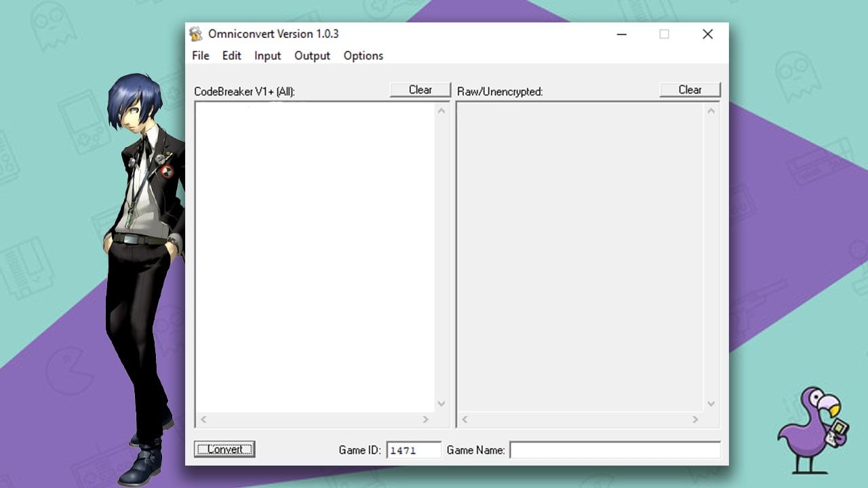This screenshot has height=488, width=868.
Task: Click into the Raw/Unencrypted output text area
Action: [x=580, y=258]
